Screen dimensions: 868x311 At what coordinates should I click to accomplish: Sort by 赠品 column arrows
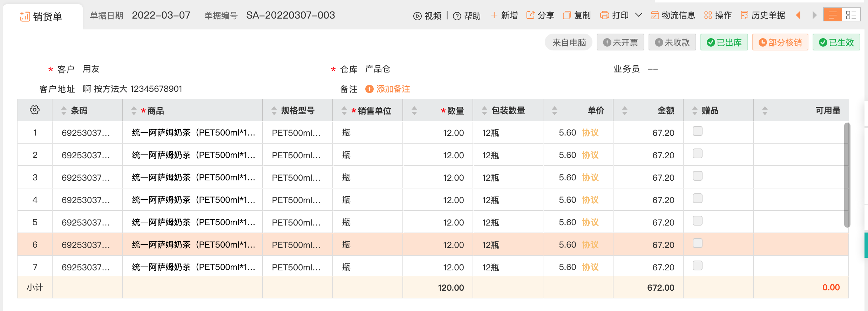pyautogui.click(x=695, y=111)
